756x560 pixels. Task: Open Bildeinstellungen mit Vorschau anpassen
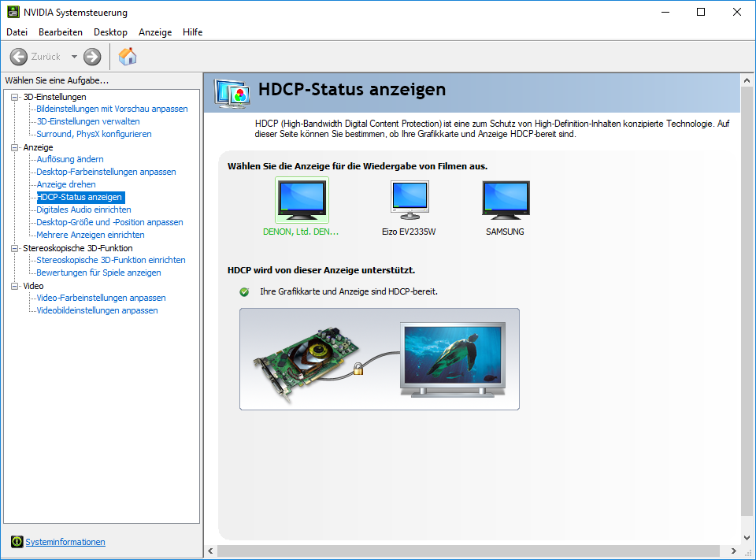(112, 109)
